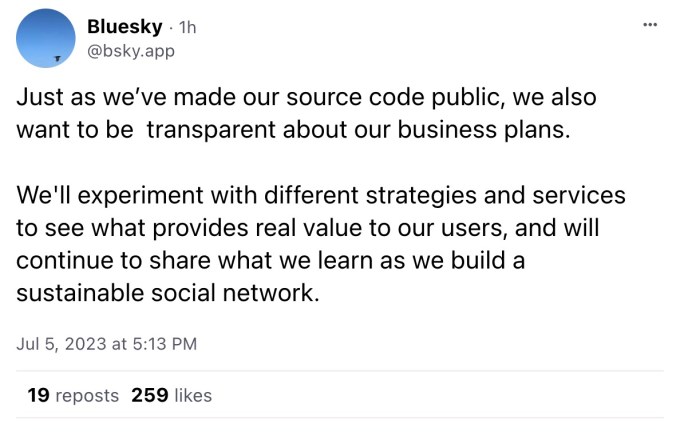
Task: View the 19 reposts list
Action: coord(72,395)
